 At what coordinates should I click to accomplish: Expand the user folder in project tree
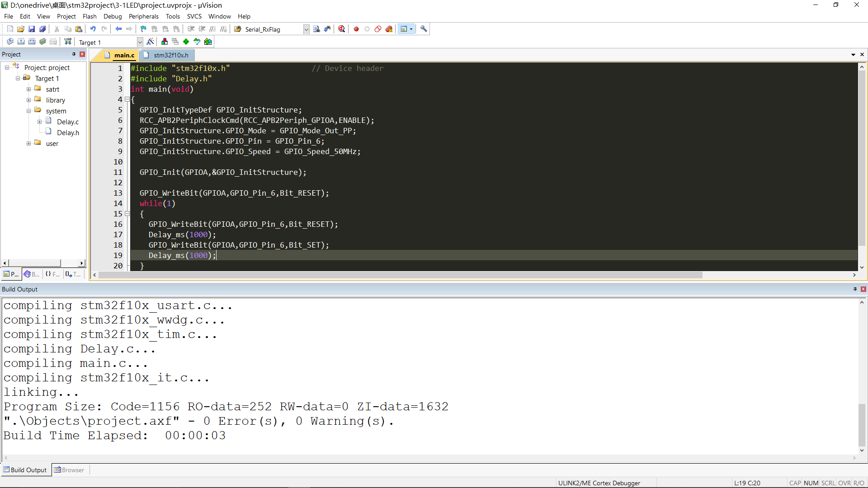[28, 144]
